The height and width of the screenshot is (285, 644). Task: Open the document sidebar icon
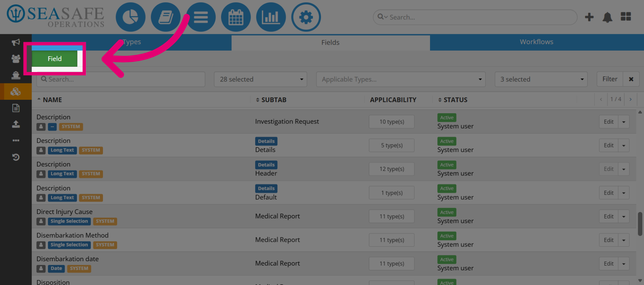click(16, 108)
